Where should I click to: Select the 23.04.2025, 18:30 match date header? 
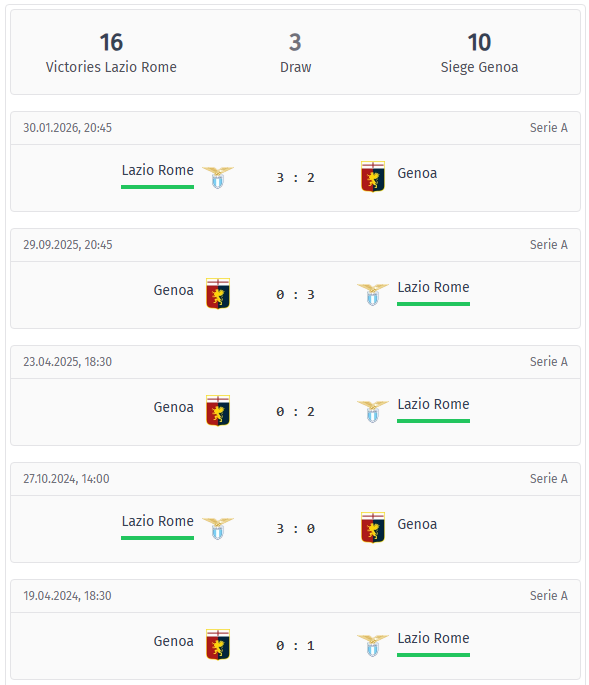tap(67, 362)
